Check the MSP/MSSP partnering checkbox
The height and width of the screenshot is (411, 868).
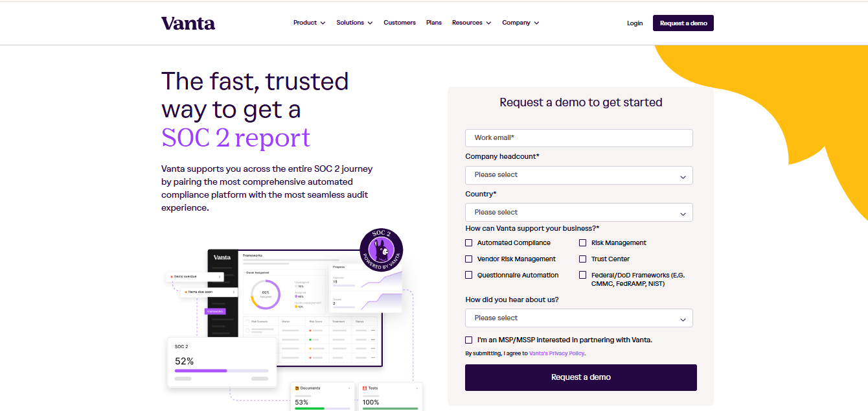pyautogui.click(x=469, y=340)
